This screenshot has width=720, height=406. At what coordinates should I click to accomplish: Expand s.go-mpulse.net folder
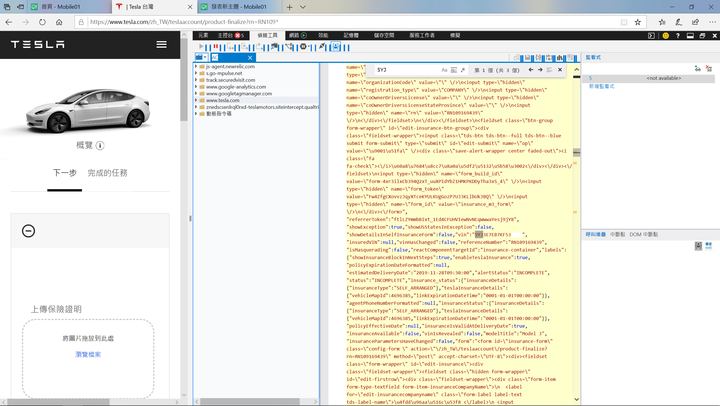197,73
